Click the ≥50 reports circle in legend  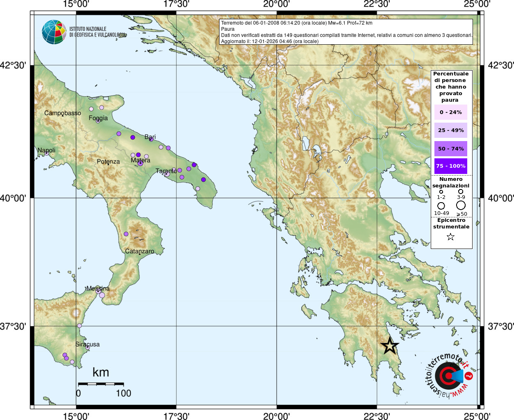click(461, 205)
